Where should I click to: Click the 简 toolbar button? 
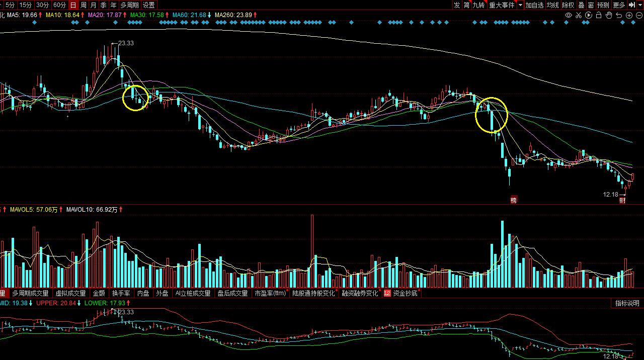point(467,5)
